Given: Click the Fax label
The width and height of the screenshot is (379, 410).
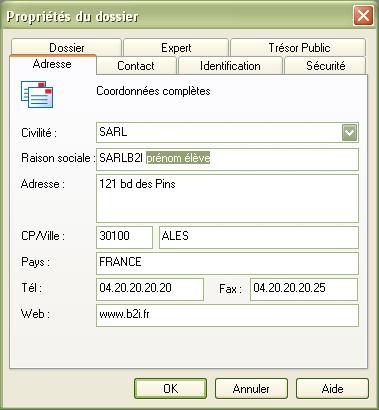Looking at the screenshot, I should (x=230, y=289).
